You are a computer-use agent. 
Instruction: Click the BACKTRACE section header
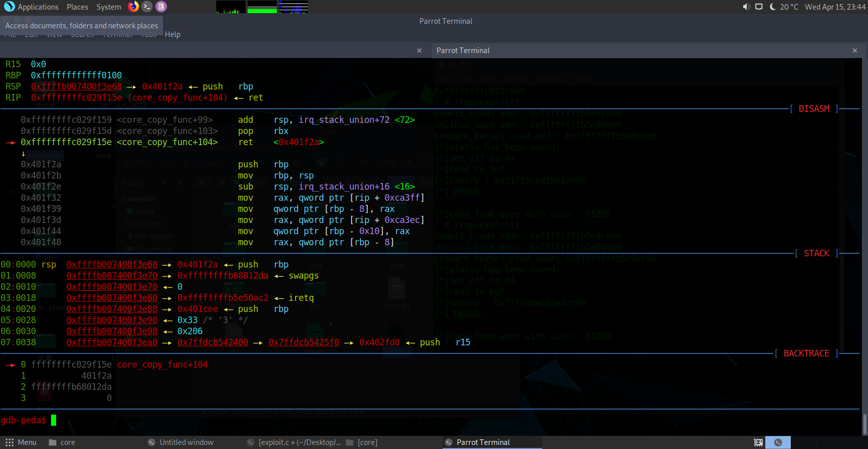pos(806,353)
